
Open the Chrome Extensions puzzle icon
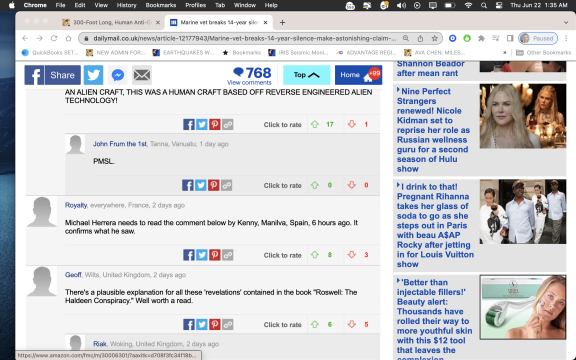(481, 38)
